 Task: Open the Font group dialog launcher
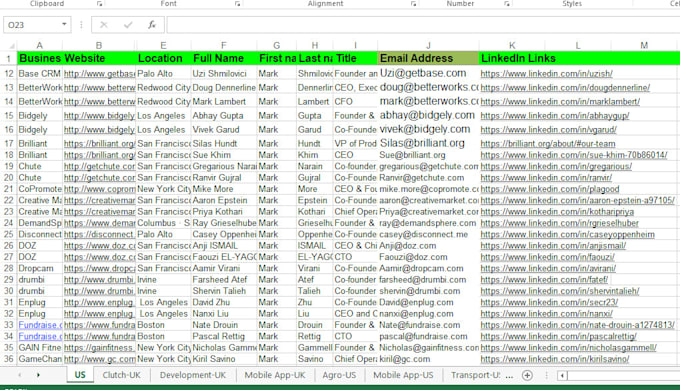[x=237, y=3]
